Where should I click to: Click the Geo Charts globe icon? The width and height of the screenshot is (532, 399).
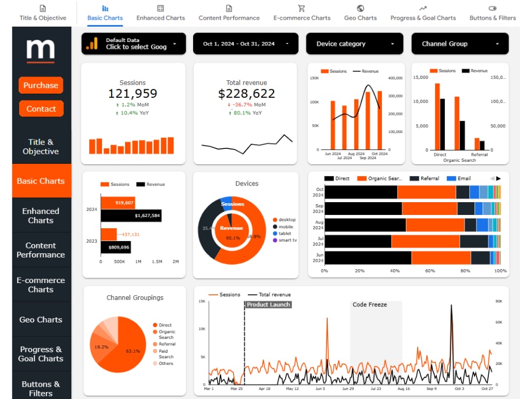360,8
